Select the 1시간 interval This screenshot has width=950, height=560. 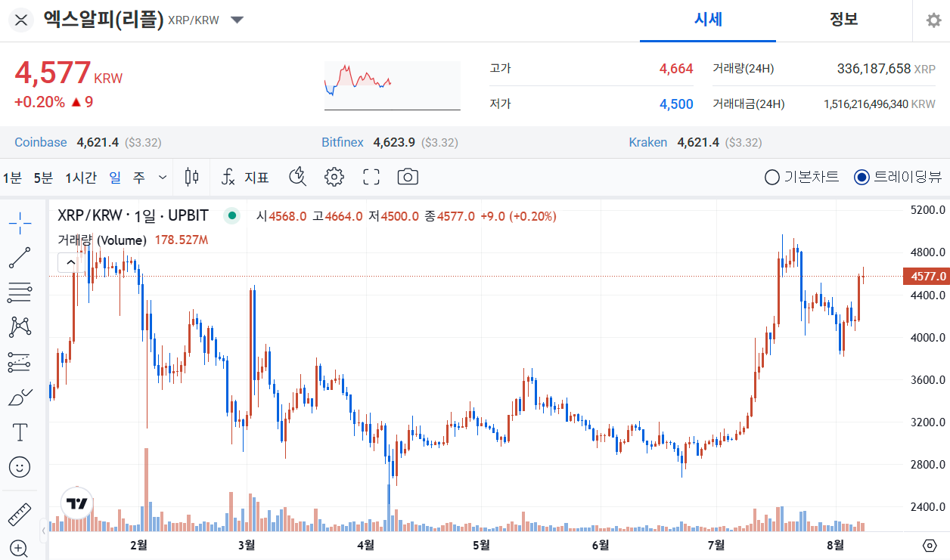[x=81, y=178]
